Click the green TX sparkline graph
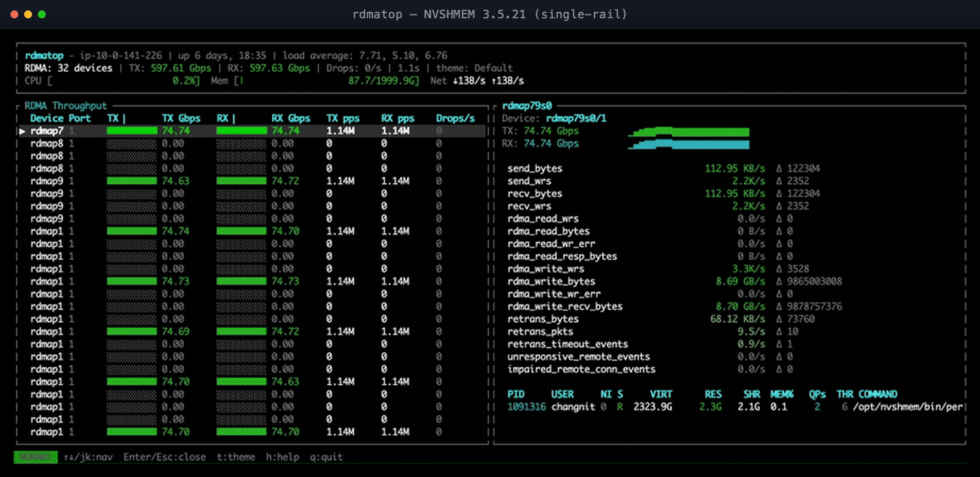The width and height of the screenshot is (980, 477). [x=689, y=132]
